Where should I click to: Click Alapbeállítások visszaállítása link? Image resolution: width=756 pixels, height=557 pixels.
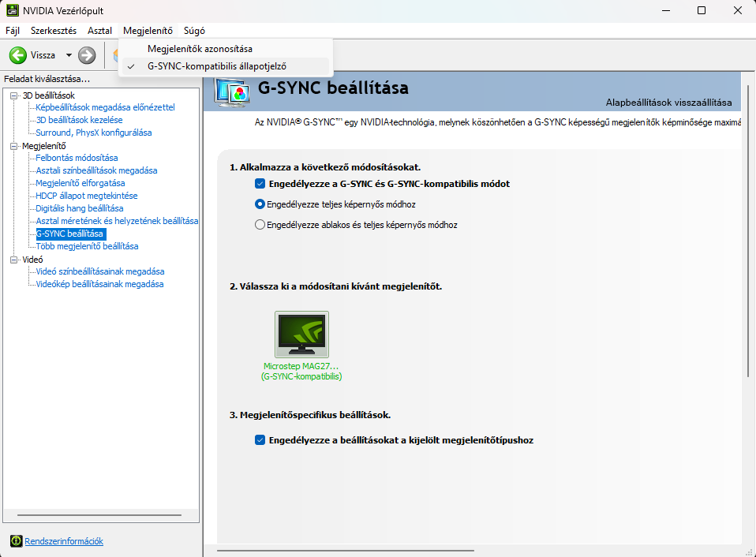[668, 102]
